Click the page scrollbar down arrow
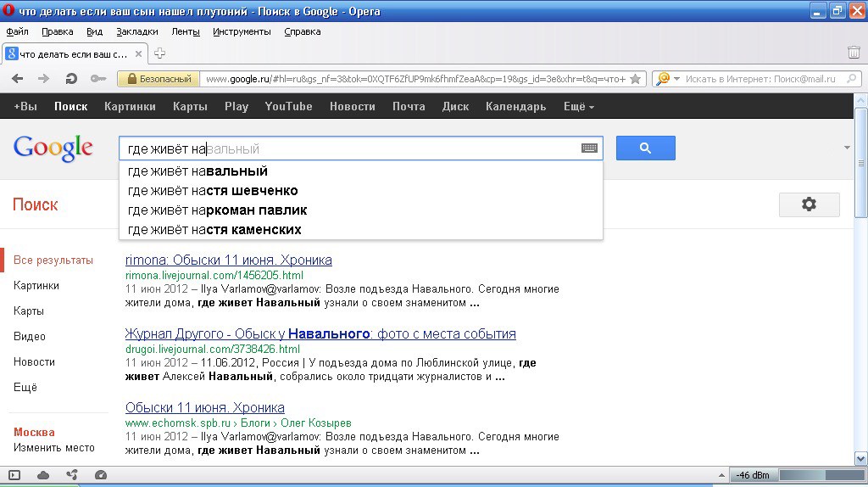The height and width of the screenshot is (487, 868). (860, 459)
